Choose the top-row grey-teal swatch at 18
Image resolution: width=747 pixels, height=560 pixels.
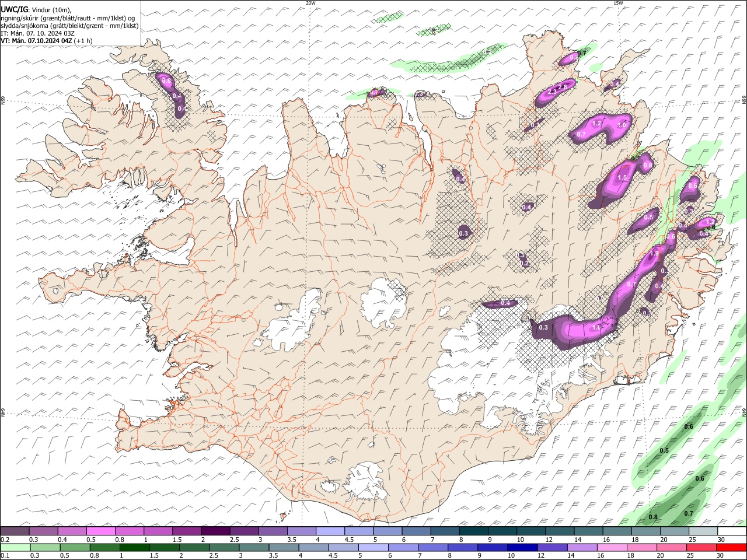click(x=645, y=531)
